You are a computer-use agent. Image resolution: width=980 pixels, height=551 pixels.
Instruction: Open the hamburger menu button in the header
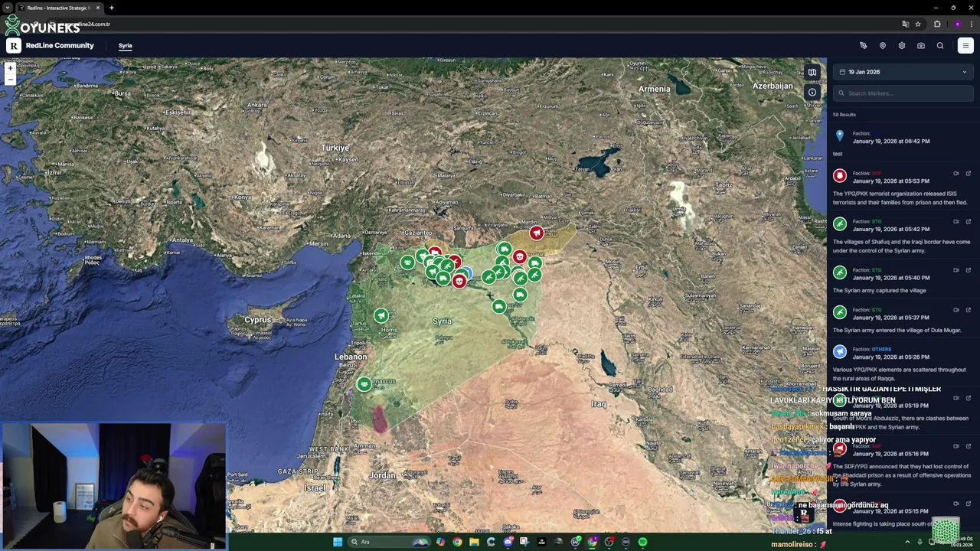coord(965,46)
